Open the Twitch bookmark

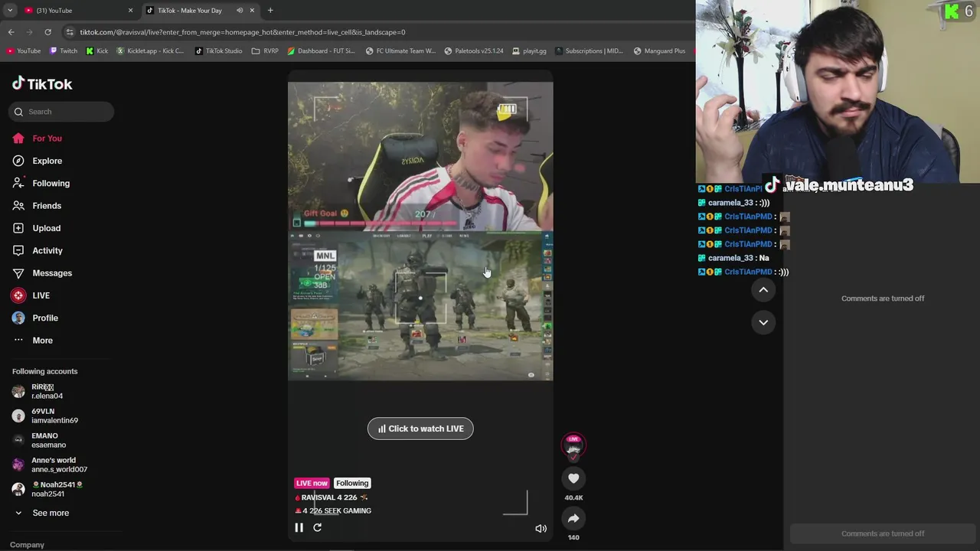coord(64,51)
